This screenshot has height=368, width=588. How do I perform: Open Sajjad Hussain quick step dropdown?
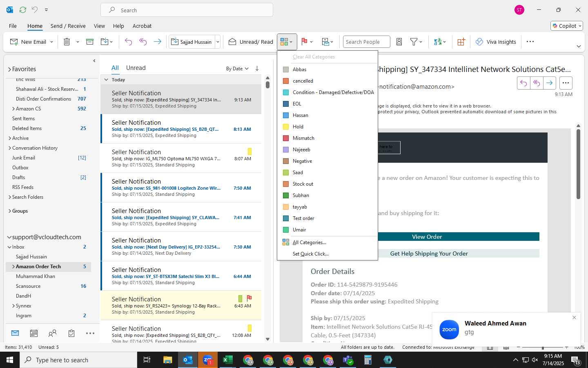218,42
